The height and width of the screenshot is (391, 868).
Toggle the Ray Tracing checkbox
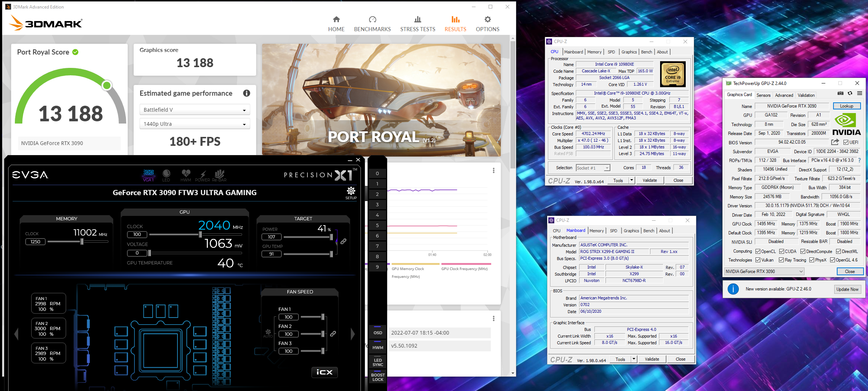[781, 260]
